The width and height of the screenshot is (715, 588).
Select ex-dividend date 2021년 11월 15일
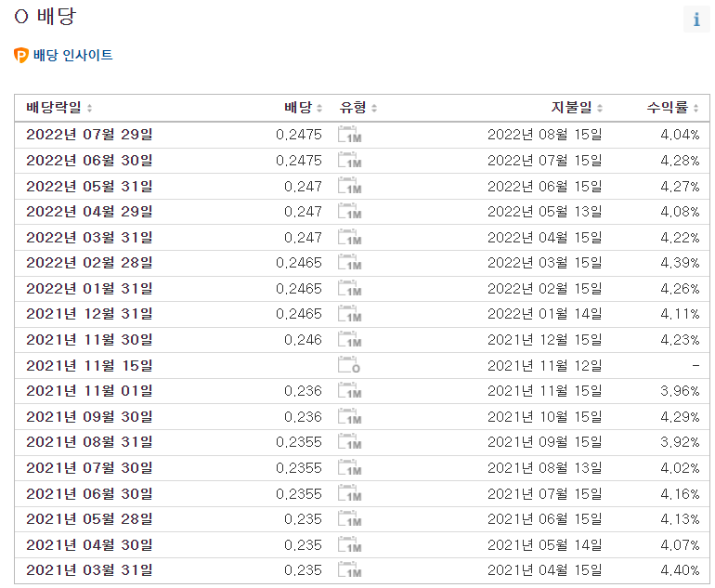pyautogui.click(x=89, y=365)
